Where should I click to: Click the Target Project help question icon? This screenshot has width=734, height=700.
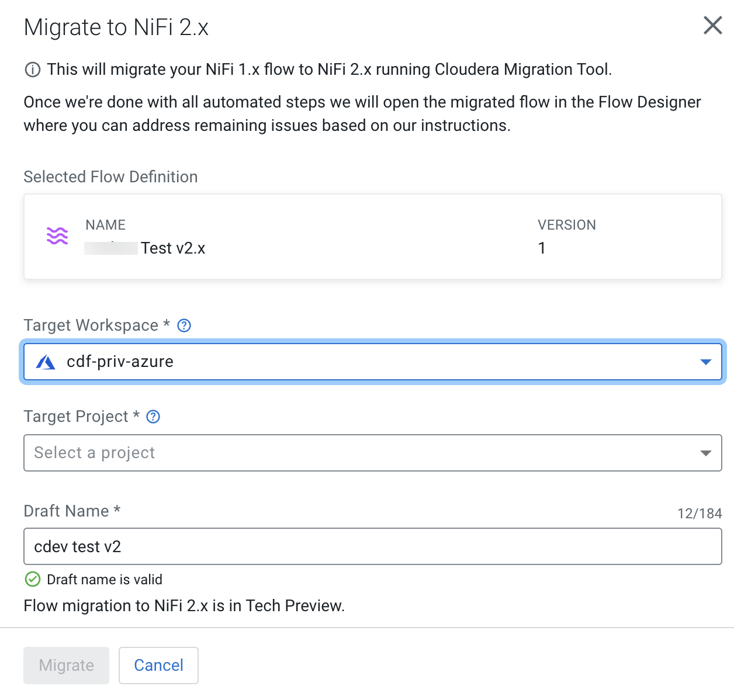tap(153, 417)
